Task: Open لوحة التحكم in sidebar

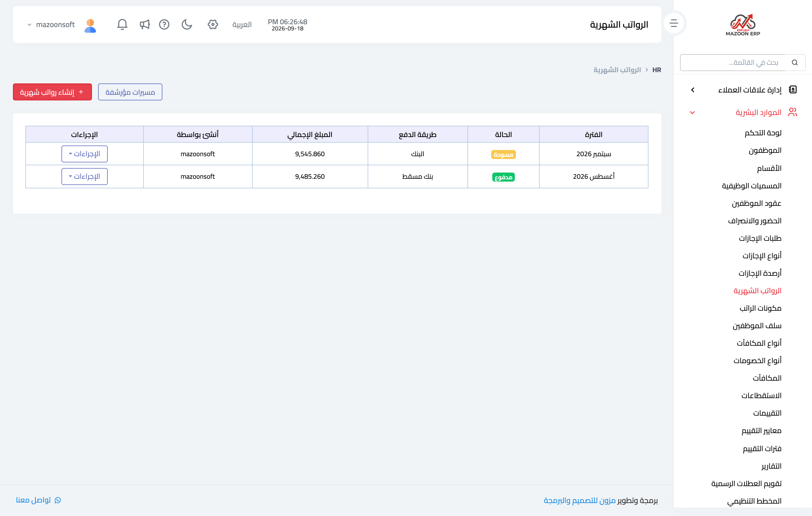Action: (x=763, y=133)
